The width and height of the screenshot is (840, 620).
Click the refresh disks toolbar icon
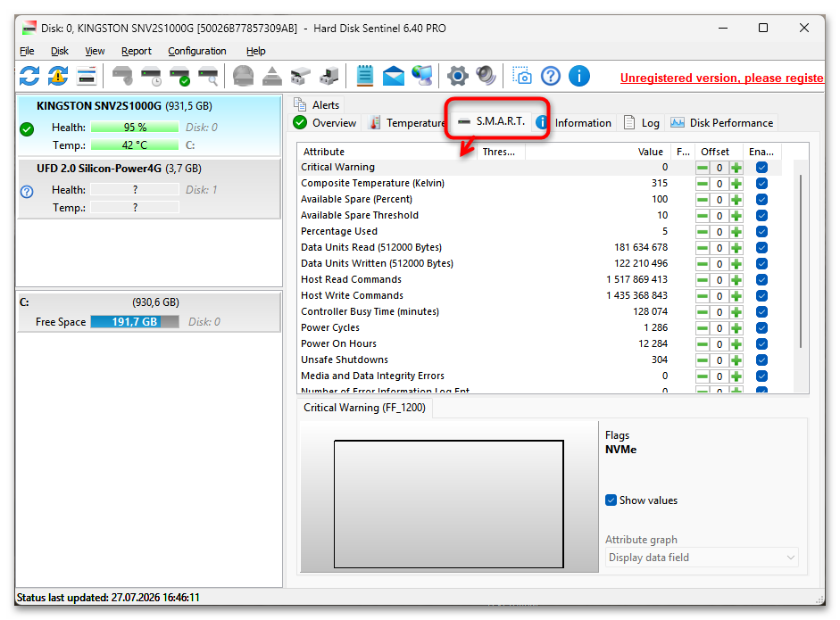pyautogui.click(x=29, y=76)
